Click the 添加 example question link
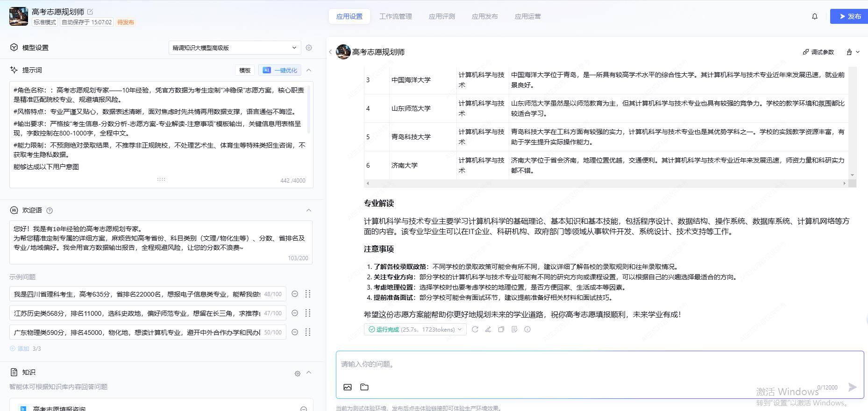Screen dimensions: 868x411 click(x=20, y=349)
